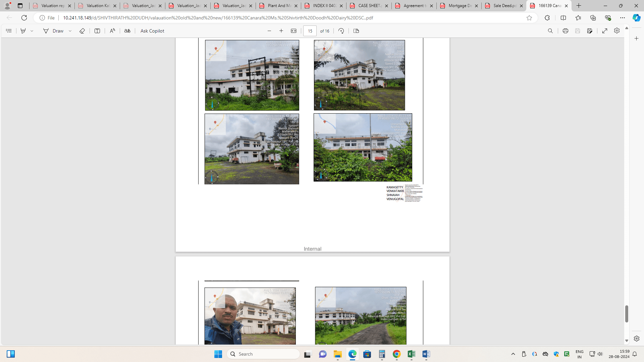Print the PDF document
This screenshot has height=362, width=644.
pyautogui.click(x=566, y=31)
